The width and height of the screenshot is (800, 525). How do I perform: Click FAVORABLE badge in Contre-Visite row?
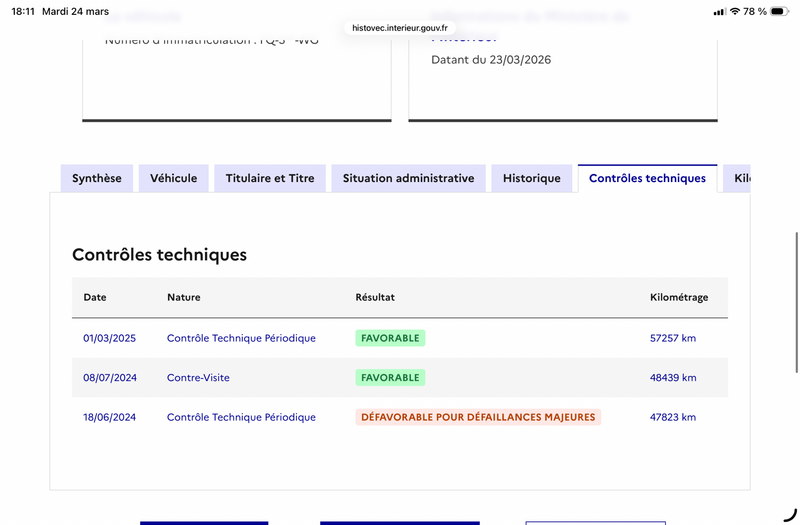[x=390, y=378]
